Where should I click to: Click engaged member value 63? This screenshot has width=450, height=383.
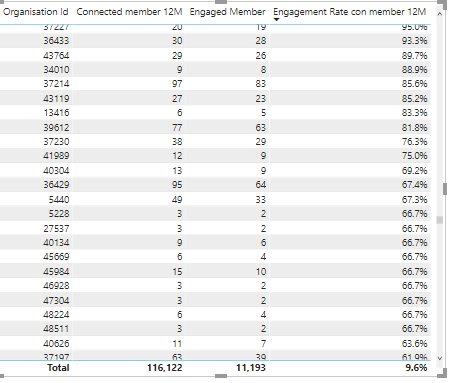click(x=261, y=127)
